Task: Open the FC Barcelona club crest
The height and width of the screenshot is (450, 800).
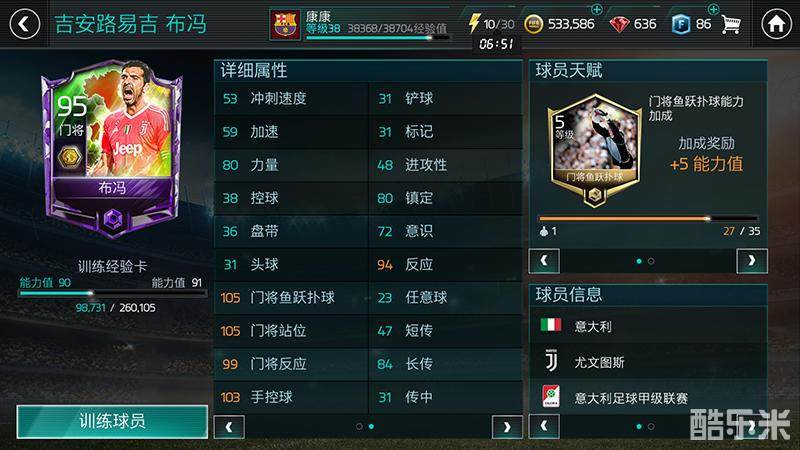Action: coord(285,24)
